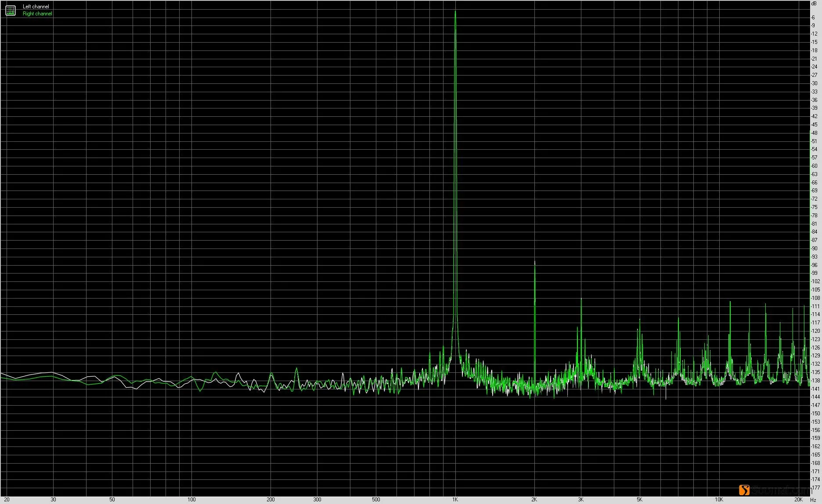Click the "10K" frequency axis label
Image resolution: width=822 pixels, height=504 pixels.
tap(719, 500)
